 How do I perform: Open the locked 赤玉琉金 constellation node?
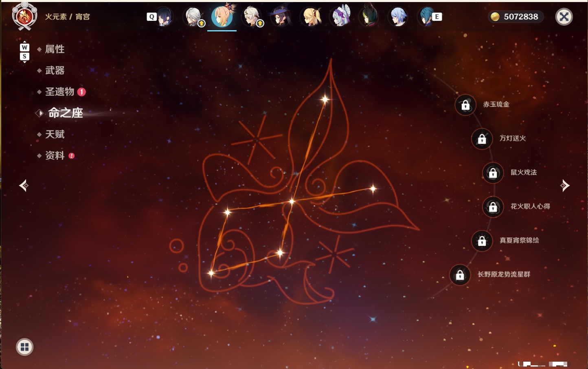(465, 105)
